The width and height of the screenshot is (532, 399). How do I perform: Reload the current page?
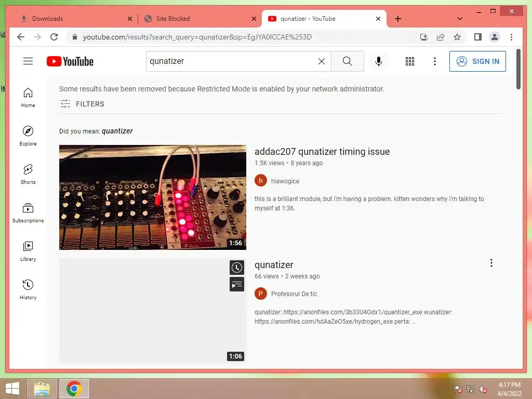pos(54,37)
